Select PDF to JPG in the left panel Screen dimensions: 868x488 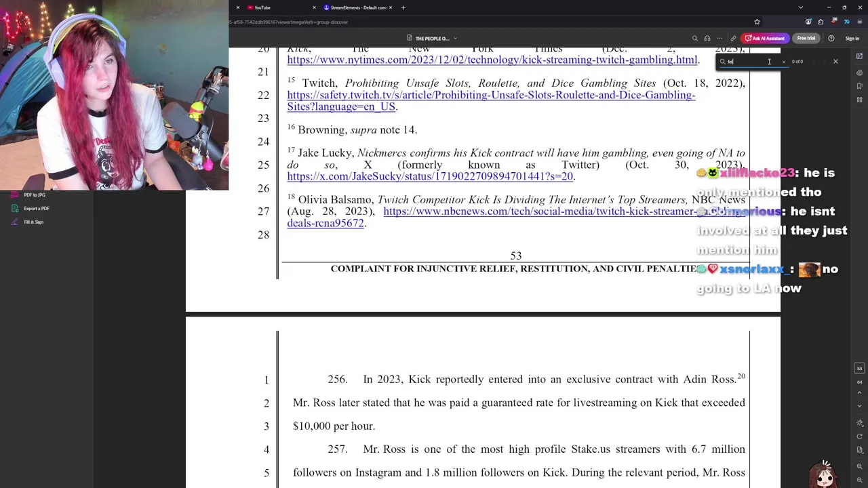(x=35, y=195)
